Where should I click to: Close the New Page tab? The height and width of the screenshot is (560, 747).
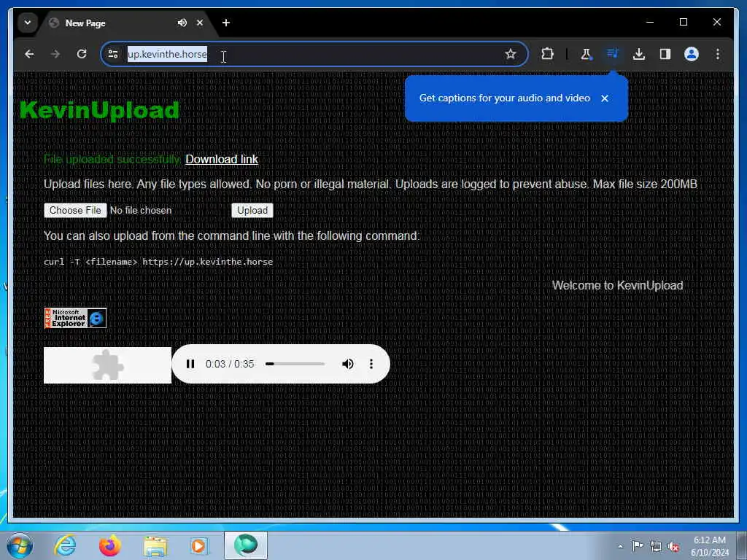pos(200,23)
